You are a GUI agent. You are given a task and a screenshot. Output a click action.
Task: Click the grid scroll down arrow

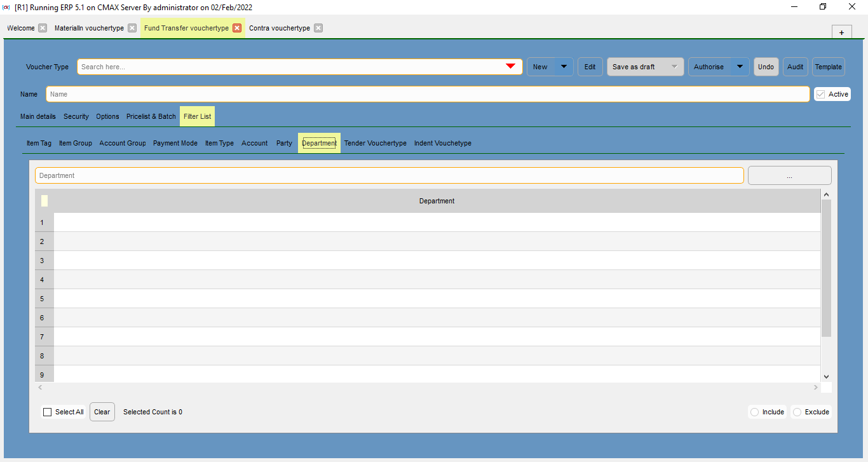[x=826, y=377]
